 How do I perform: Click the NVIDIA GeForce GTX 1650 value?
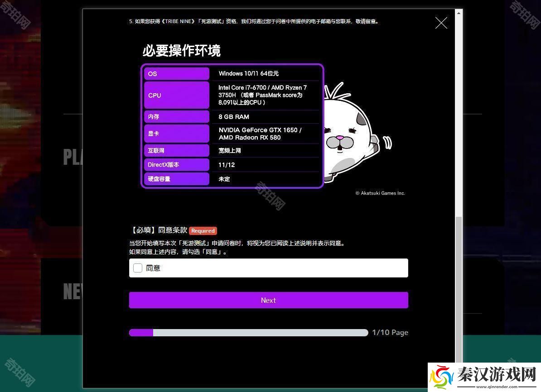point(260,134)
